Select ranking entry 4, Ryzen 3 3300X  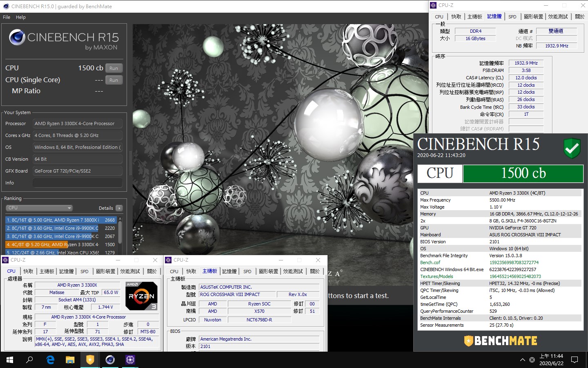[61, 245]
